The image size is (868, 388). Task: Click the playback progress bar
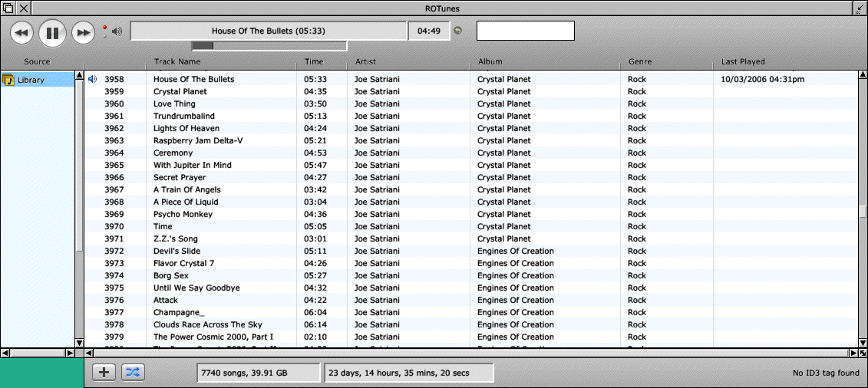[x=269, y=46]
